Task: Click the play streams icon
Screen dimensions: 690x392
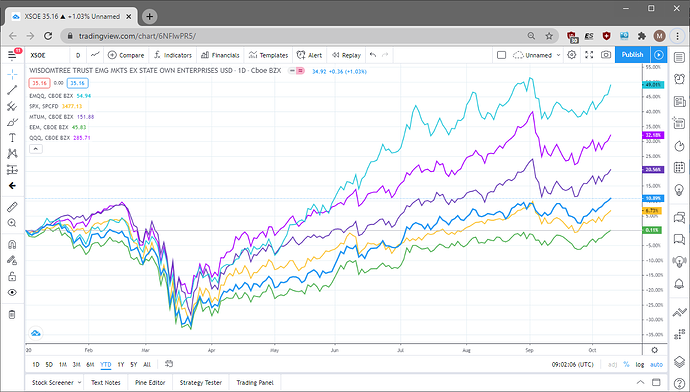Action: coord(659,55)
